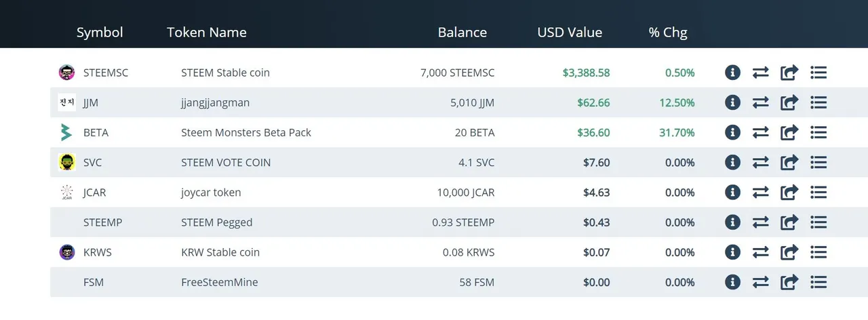The image size is (868, 320).
Task: Open history list icon for FSM
Action: click(x=818, y=281)
